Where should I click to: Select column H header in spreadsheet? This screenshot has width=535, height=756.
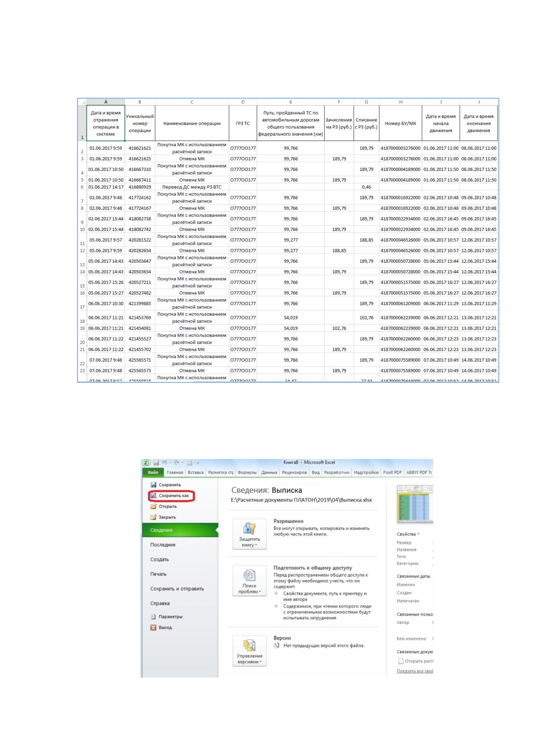(401, 102)
